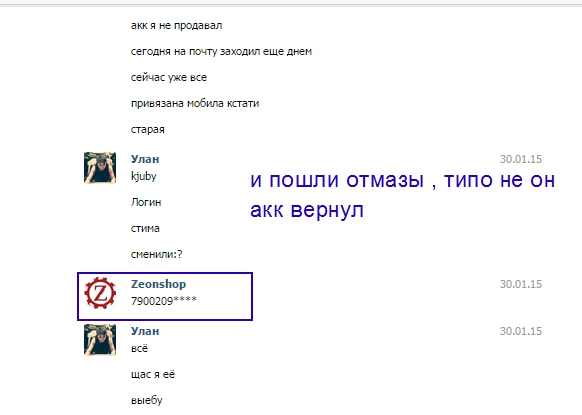Open the Улан name link above "всё"

point(145,331)
